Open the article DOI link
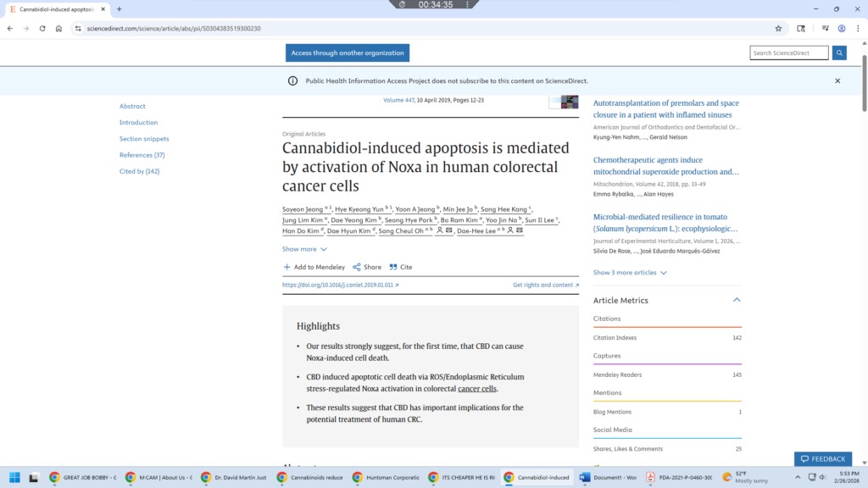This screenshot has width=868, height=488. (340, 286)
